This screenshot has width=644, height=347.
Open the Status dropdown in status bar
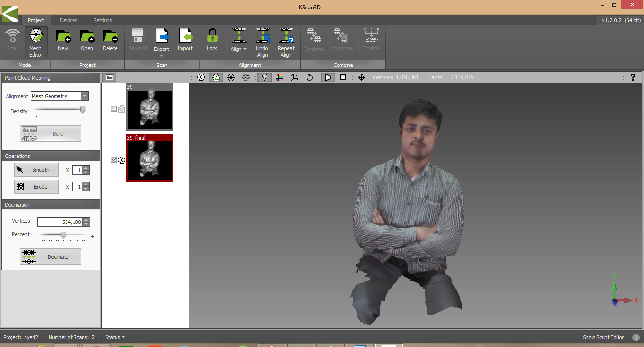click(115, 337)
